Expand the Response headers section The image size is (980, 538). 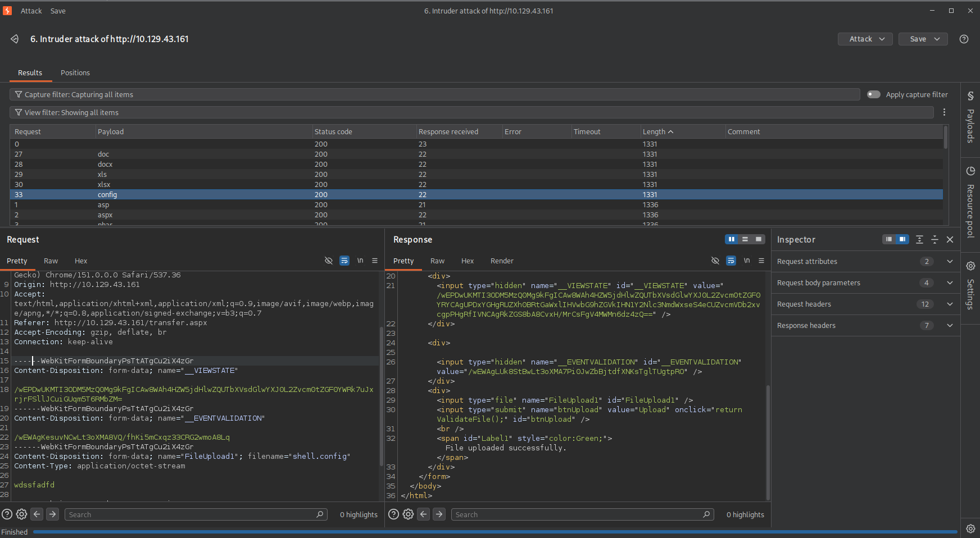865,325
